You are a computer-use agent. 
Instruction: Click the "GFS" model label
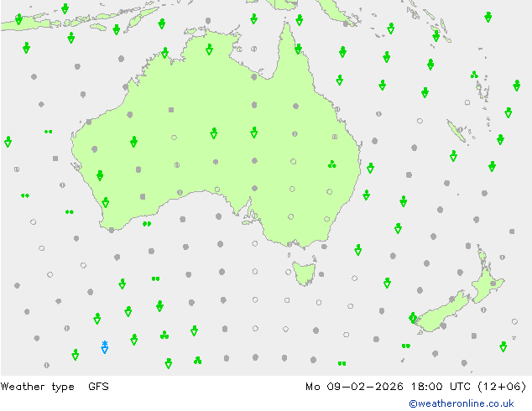98,386
